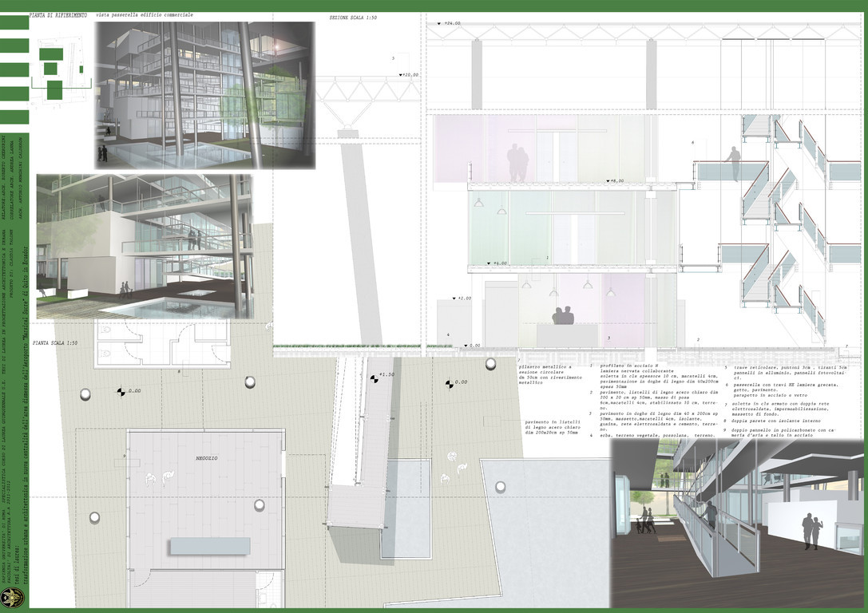Click the seated couple silhouette at the ground-floor counter
This screenshot has height=613, width=868.
point(563,316)
